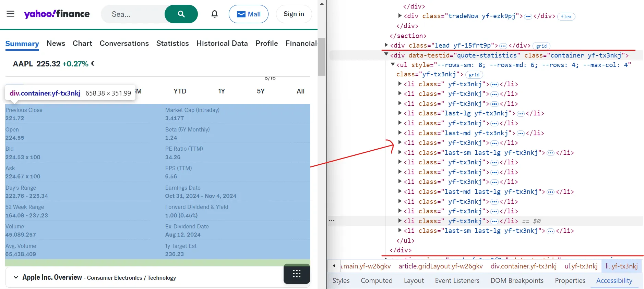644x289 pixels.
Task: Select the Summary tab
Action: 22,44
